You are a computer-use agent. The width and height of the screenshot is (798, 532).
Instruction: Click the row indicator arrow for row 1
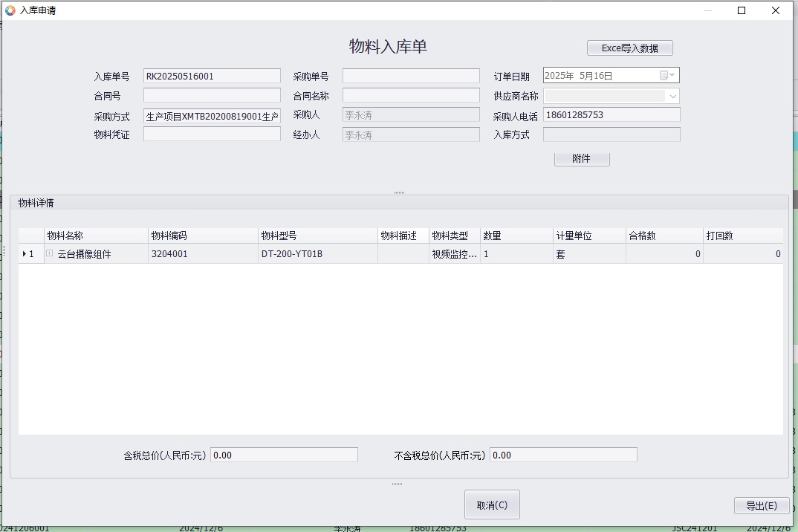(x=25, y=254)
